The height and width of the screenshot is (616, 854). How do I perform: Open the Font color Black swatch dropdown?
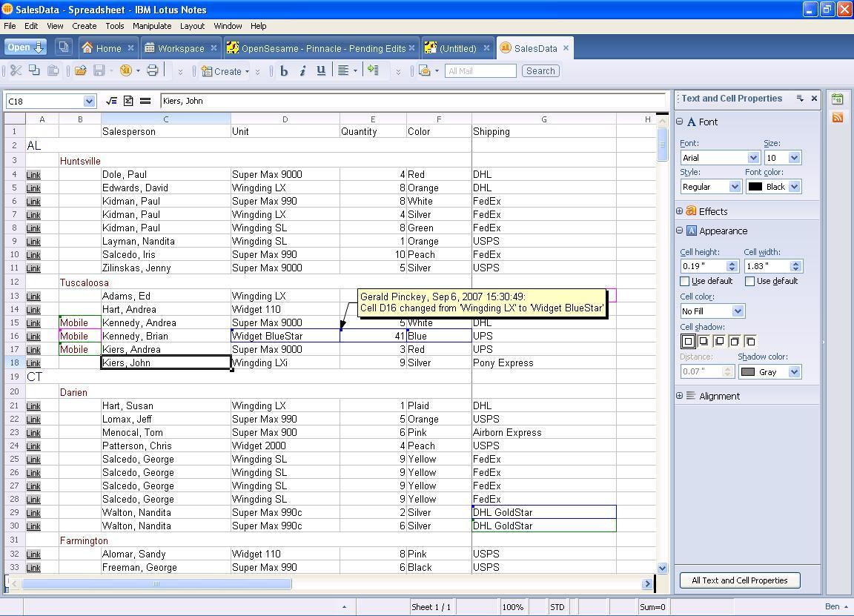click(x=794, y=187)
